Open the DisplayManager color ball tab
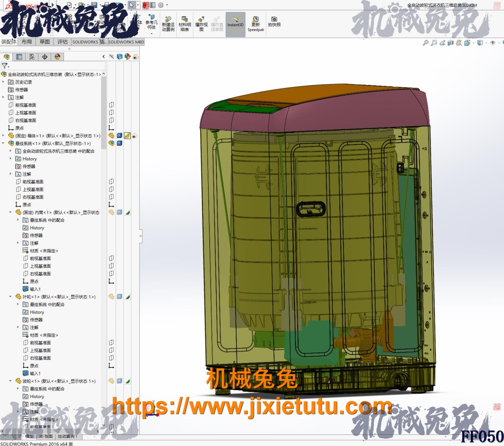The width and height of the screenshot is (504, 446). coord(57,57)
